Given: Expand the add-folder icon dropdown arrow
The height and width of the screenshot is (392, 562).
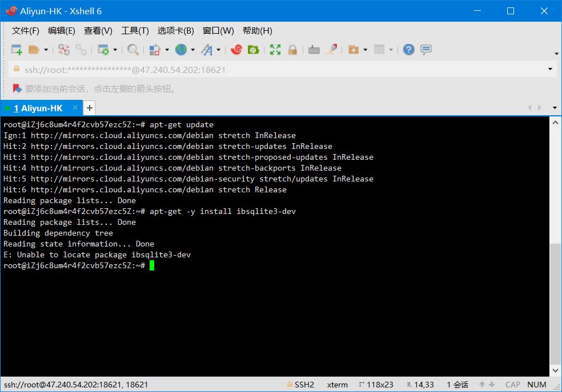Looking at the screenshot, I should coord(365,50).
